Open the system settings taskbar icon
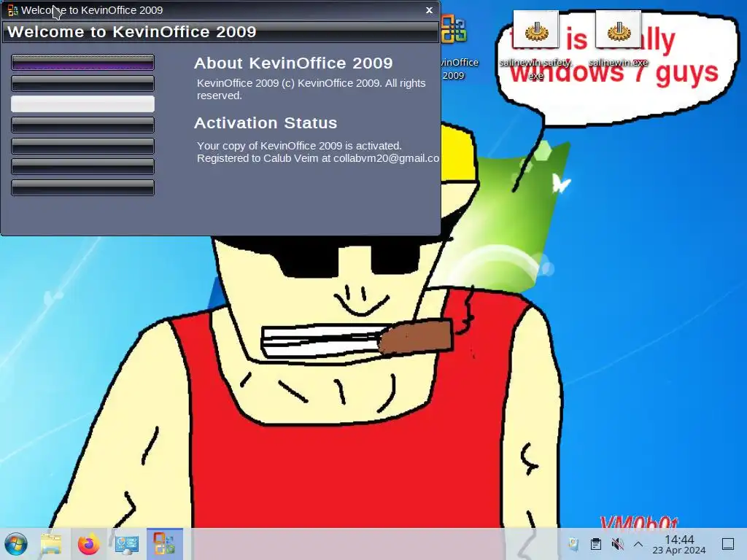The width and height of the screenshot is (747, 560). pos(127,544)
